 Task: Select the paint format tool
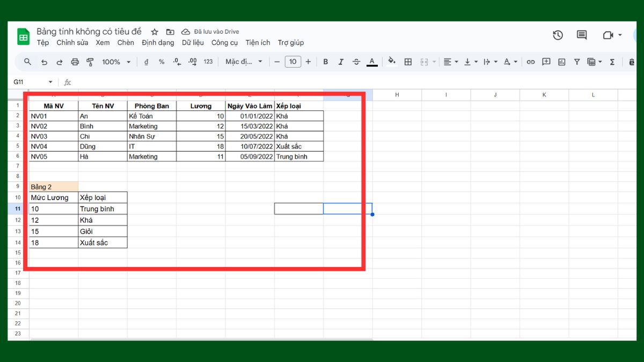[x=90, y=61]
